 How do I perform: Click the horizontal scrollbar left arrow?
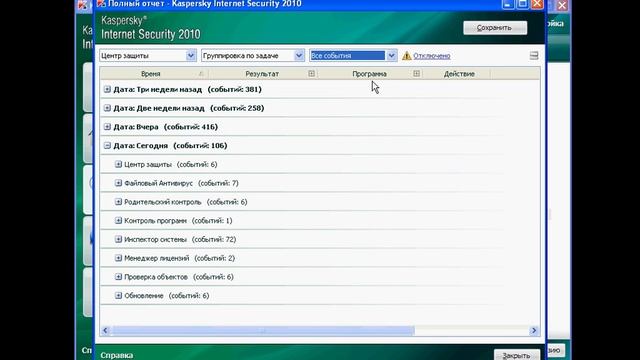(x=105, y=331)
